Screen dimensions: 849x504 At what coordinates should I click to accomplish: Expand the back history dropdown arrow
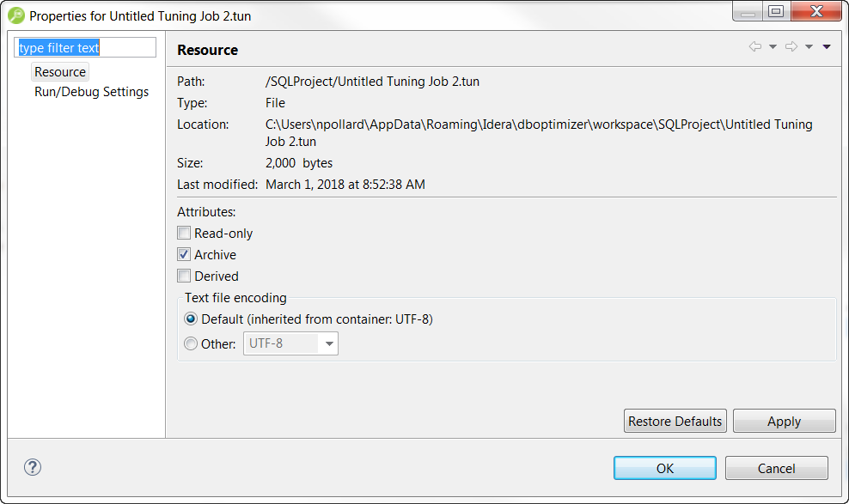click(x=773, y=47)
